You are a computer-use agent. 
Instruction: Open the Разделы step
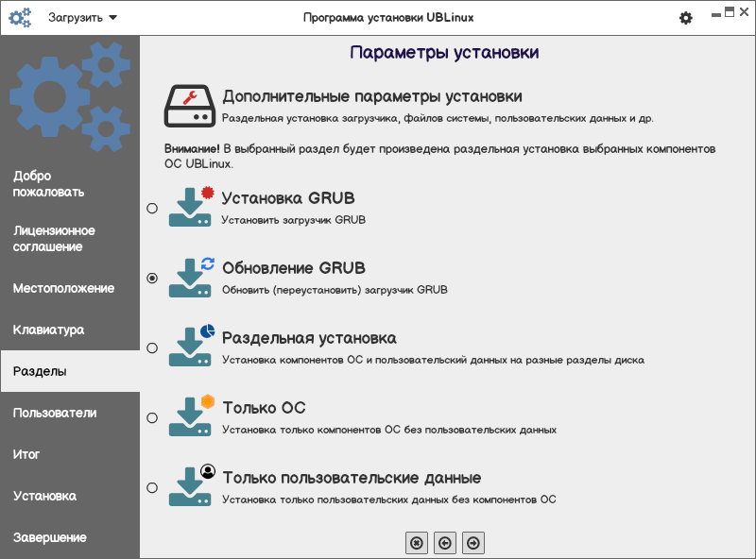70,371
